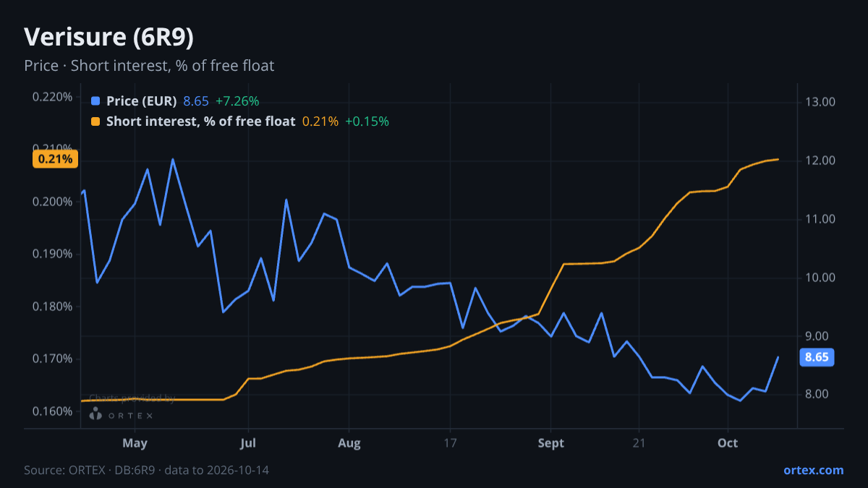
Task: Click the 0.200% left axis label
Action: click(x=53, y=201)
